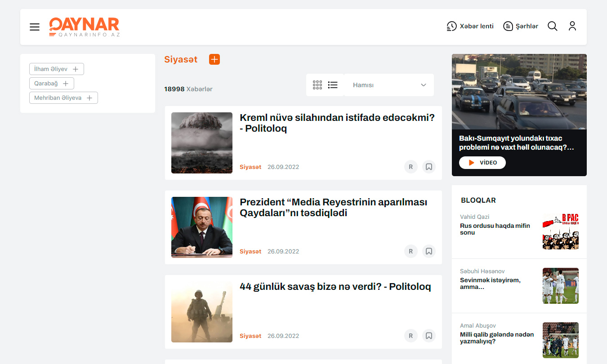The width and height of the screenshot is (607, 364).
Task: Open the Şərhlər section
Action: [521, 27]
